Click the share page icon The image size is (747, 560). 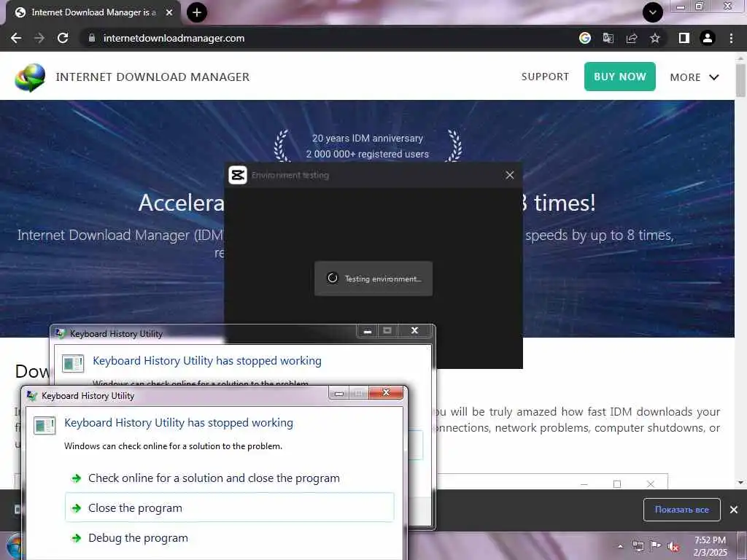tap(632, 38)
